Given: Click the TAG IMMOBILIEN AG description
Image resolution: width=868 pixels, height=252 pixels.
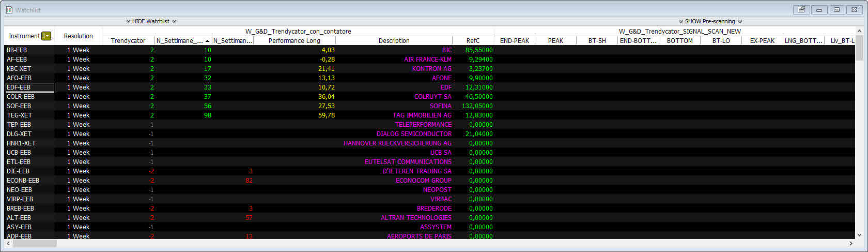Looking at the screenshot, I should tap(422, 115).
